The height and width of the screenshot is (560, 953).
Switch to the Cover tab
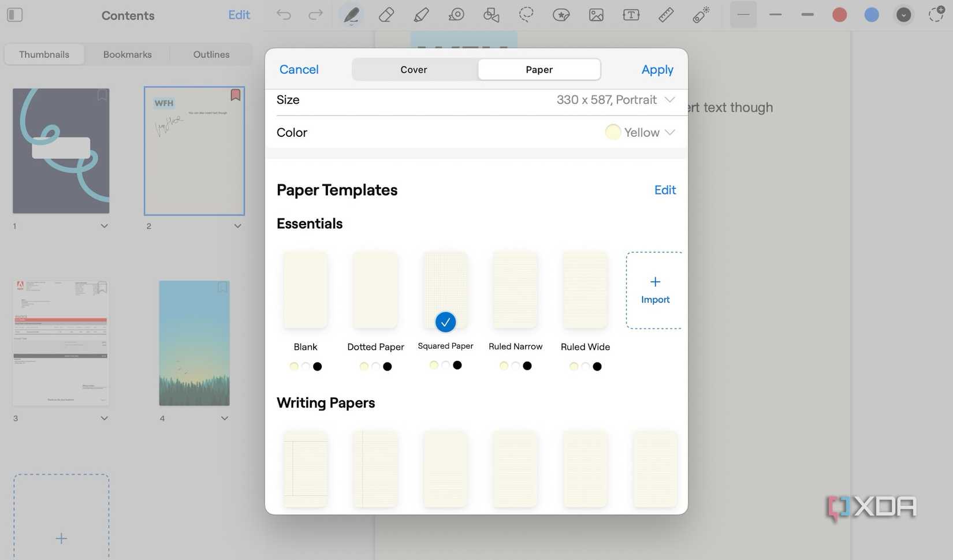pyautogui.click(x=413, y=69)
